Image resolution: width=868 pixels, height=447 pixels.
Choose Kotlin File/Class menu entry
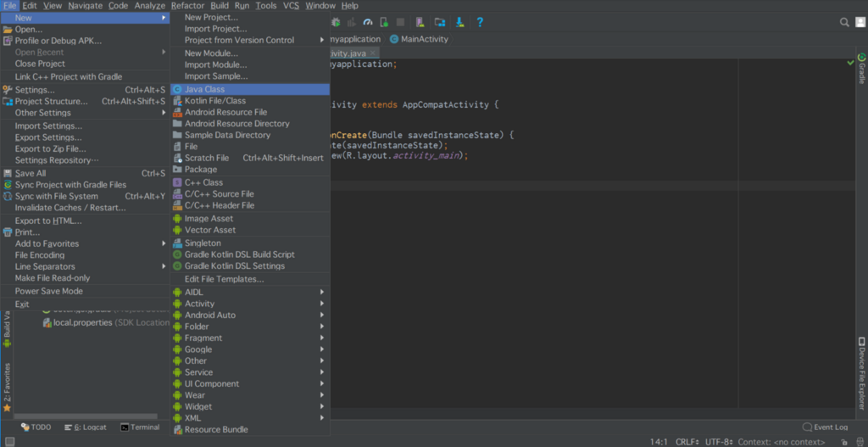pos(250,101)
